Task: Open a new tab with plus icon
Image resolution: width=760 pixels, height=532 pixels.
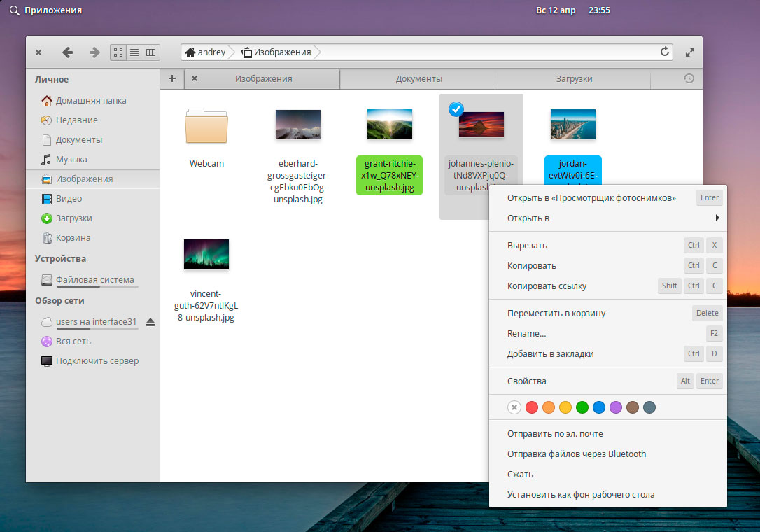Action: pos(172,79)
